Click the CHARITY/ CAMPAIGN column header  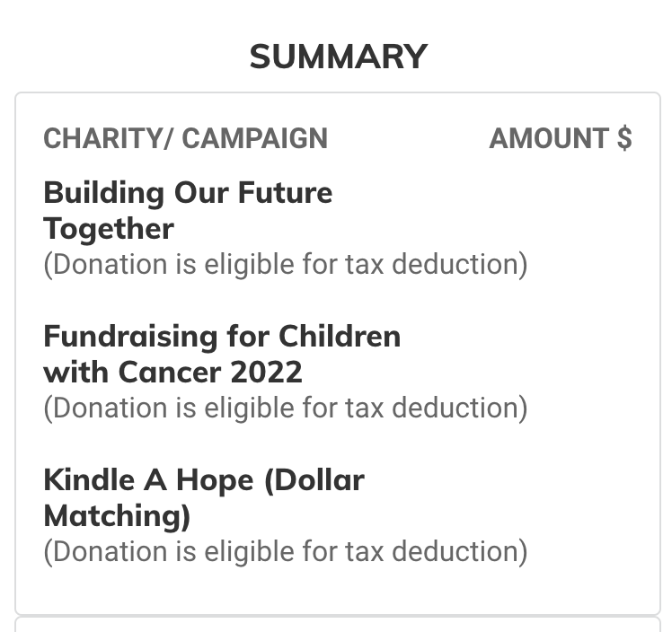(x=185, y=138)
